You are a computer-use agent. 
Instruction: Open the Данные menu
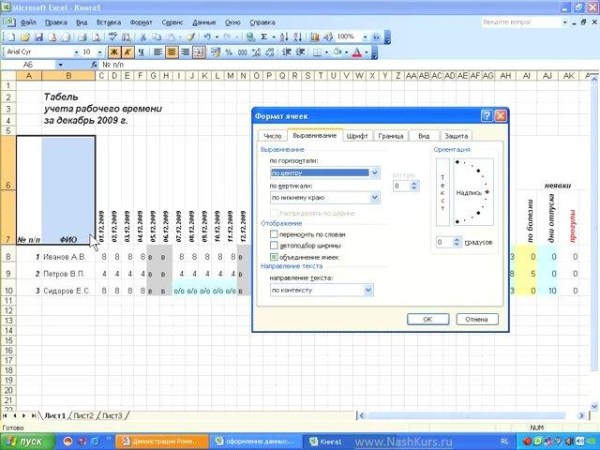[x=204, y=23]
